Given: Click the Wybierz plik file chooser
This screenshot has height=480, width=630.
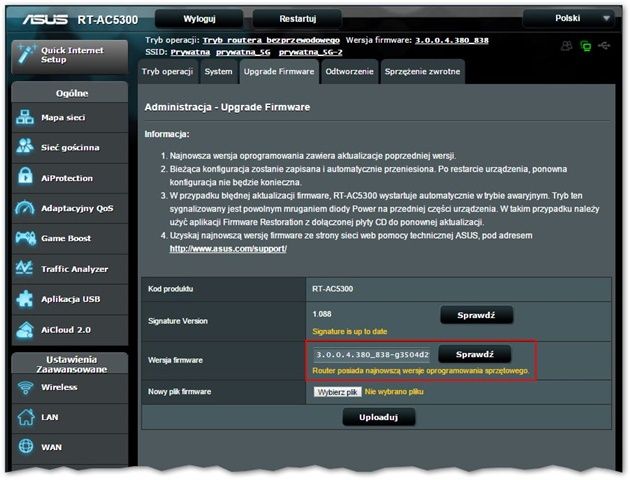Looking at the screenshot, I should tap(338, 392).
